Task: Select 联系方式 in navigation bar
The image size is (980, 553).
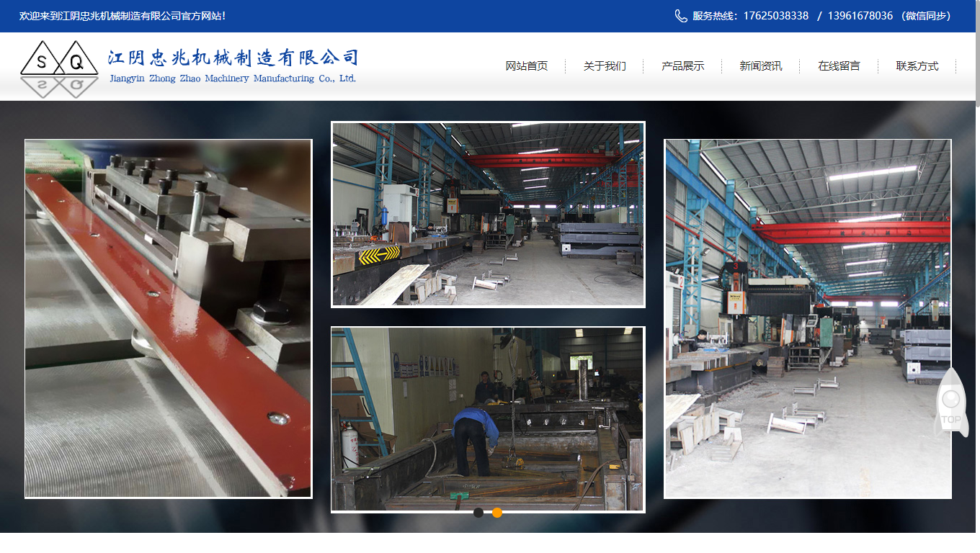Action: click(x=917, y=66)
